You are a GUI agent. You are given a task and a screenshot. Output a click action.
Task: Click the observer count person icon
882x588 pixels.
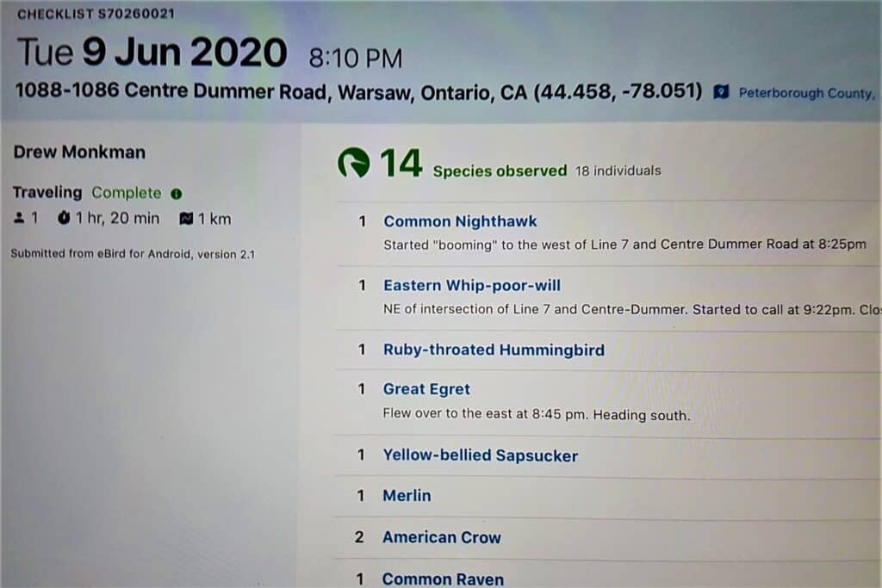point(19,218)
